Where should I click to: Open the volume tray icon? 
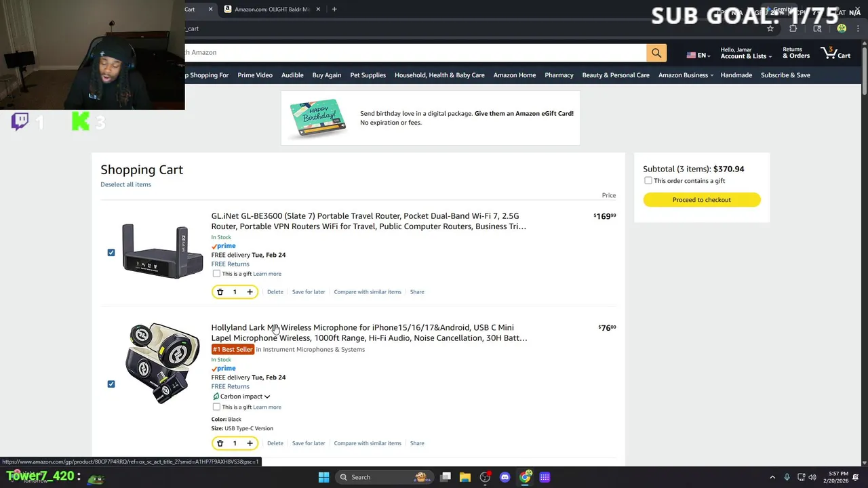pos(812,477)
